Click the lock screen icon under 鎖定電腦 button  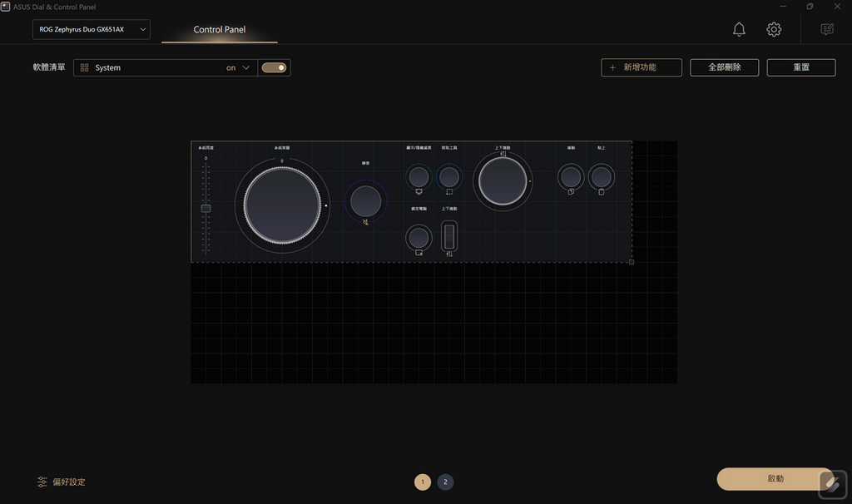419,253
